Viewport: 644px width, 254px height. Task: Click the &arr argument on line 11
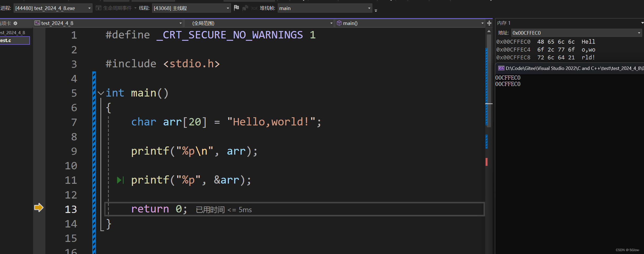point(226,180)
